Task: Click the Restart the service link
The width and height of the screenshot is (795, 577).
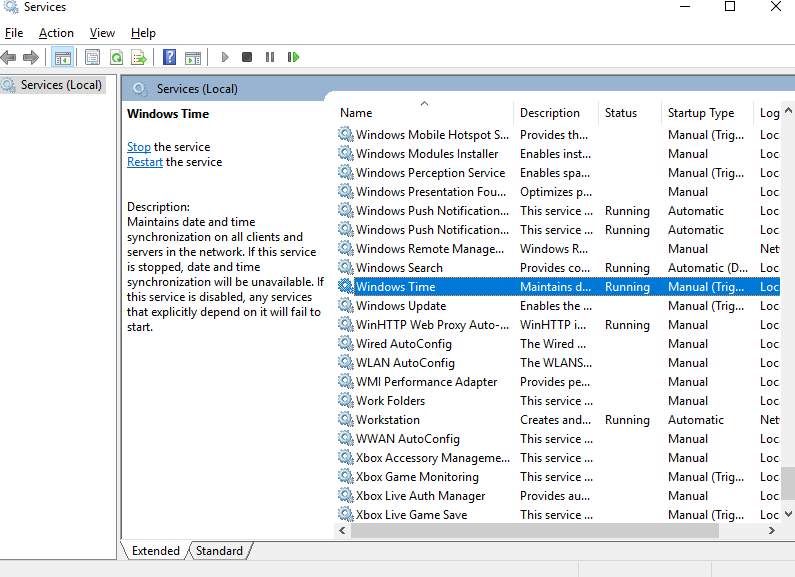Action: pyautogui.click(x=144, y=162)
